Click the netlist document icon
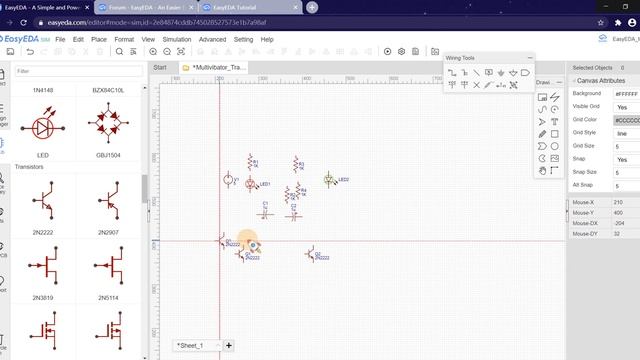The image size is (640, 360). coord(415,51)
